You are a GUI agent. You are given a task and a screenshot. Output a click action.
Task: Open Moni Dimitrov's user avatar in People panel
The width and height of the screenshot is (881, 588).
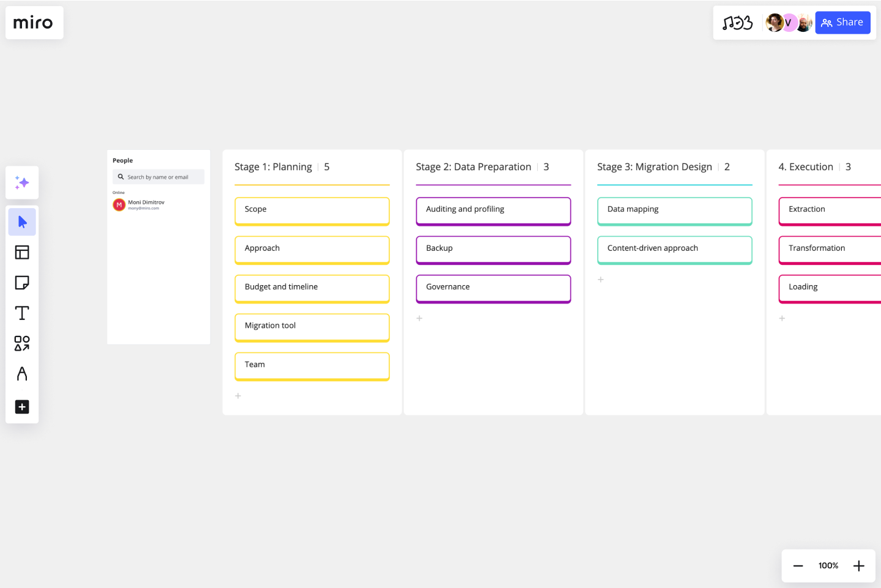119,204
